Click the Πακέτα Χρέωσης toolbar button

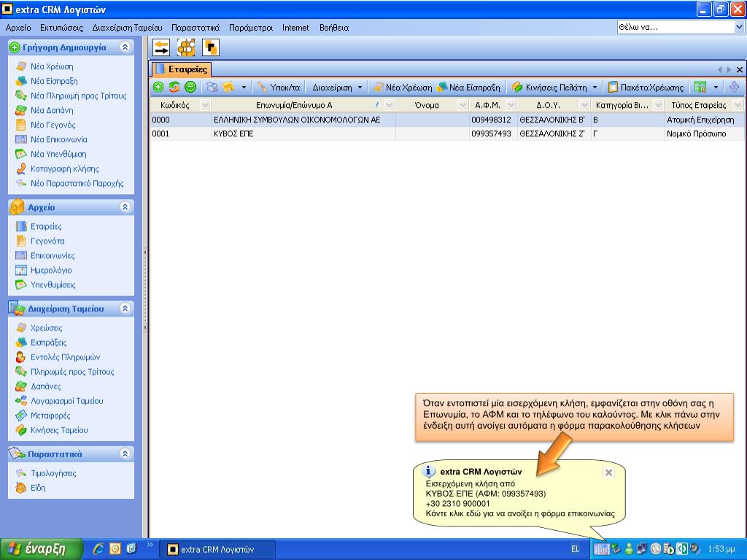click(x=646, y=87)
